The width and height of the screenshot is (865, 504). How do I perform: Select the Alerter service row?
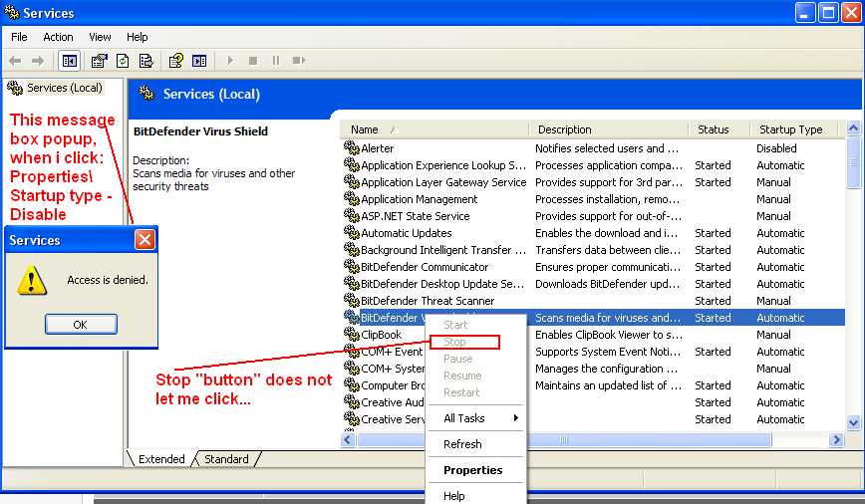click(593, 147)
